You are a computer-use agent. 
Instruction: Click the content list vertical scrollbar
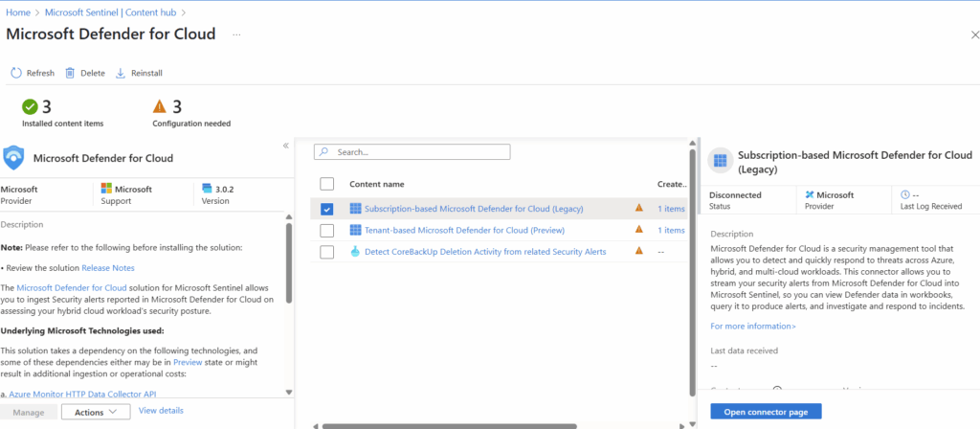[692, 272]
